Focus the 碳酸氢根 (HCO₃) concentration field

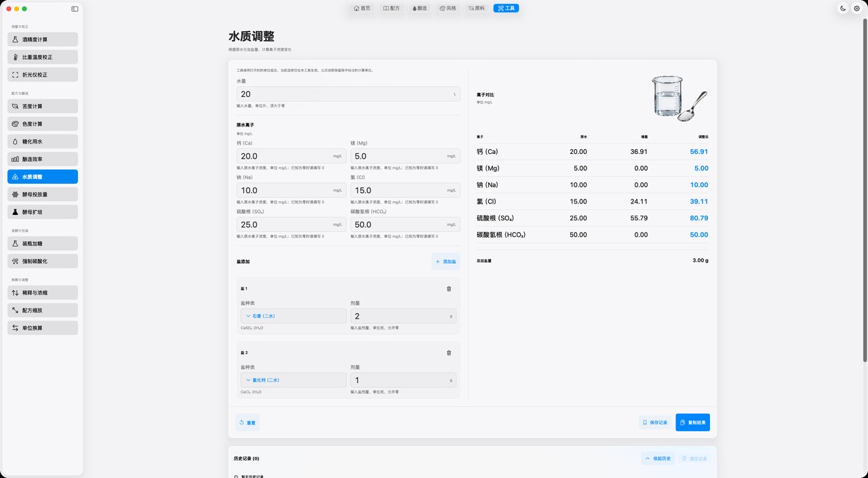[x=406, y=224]
